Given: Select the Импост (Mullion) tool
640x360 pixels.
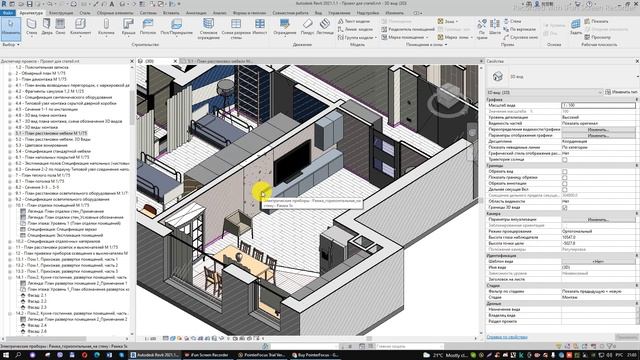Looking at the screenshot, I should (260, 27).
